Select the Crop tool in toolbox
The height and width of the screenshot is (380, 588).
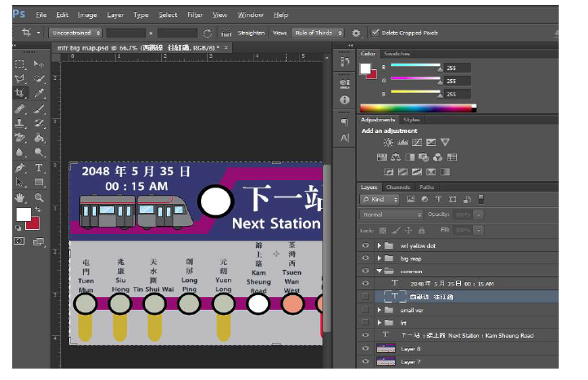pyautogui.click(x=20, y=94)
